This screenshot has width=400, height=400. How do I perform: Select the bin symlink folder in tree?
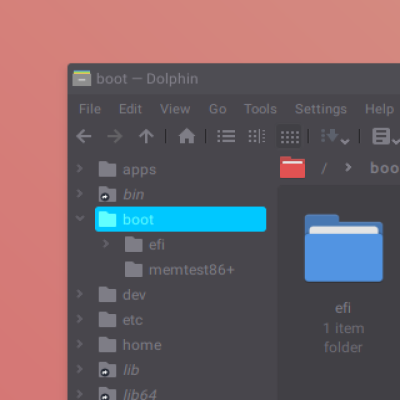click(121, 194)
